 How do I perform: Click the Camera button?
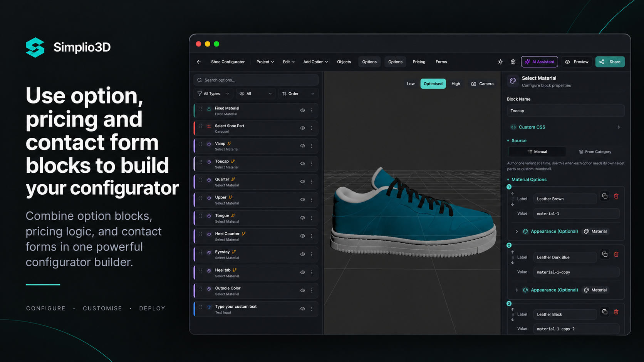pyautogui.click(x=482, y=84)
